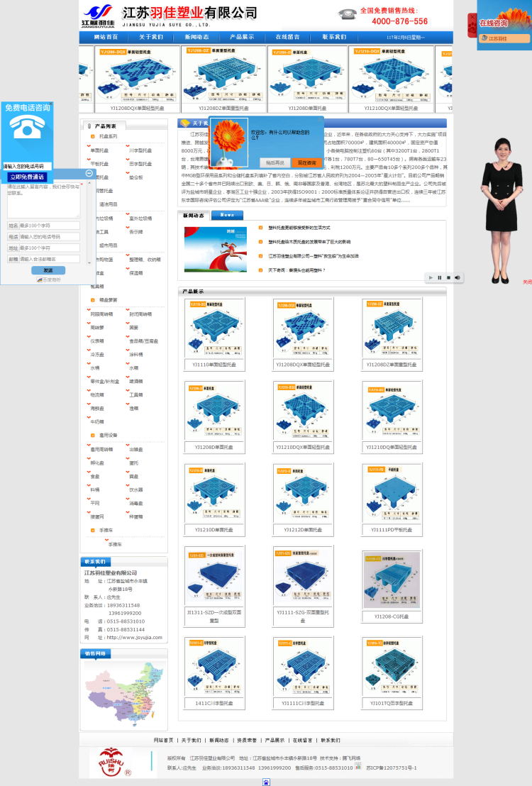Pause the virtual presenter video
532x786 pixels.
tap(439, 277)
